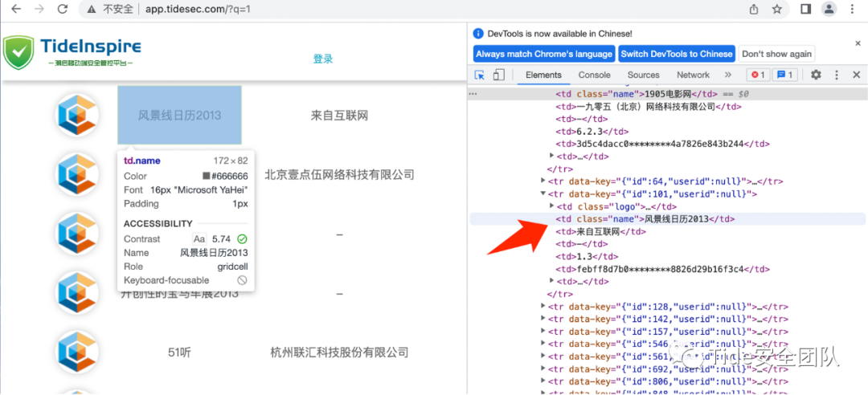This screenshot has width=868, height=395.
Task: Click the #666666 color swatch in tooltip
Action: pyautogui.click(x=207, y=176)
